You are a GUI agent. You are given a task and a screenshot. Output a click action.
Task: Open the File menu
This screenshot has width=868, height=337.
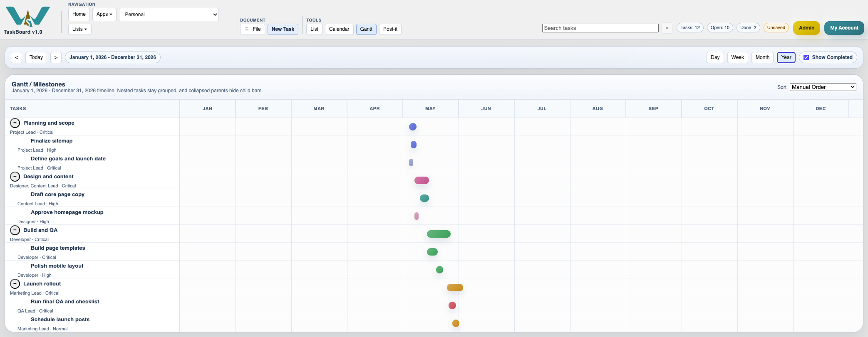(x=253, y=29)
